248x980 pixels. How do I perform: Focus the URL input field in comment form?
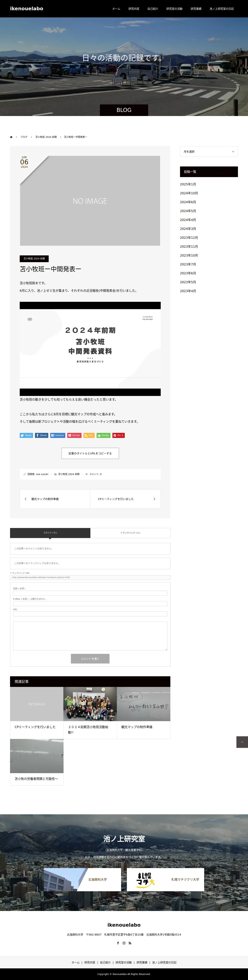click(x=90, y=614)
